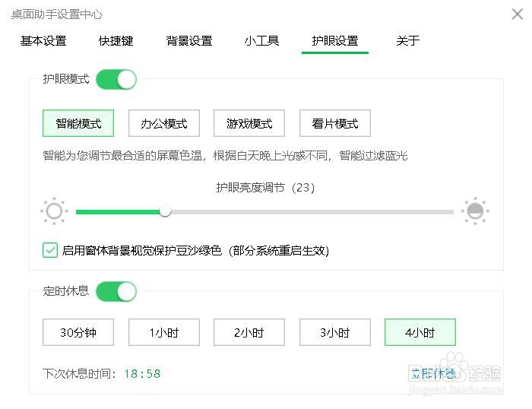Uncheck 启用窗体背景视觉保护豆沙绿色 checkbox

tap(50, 250)
